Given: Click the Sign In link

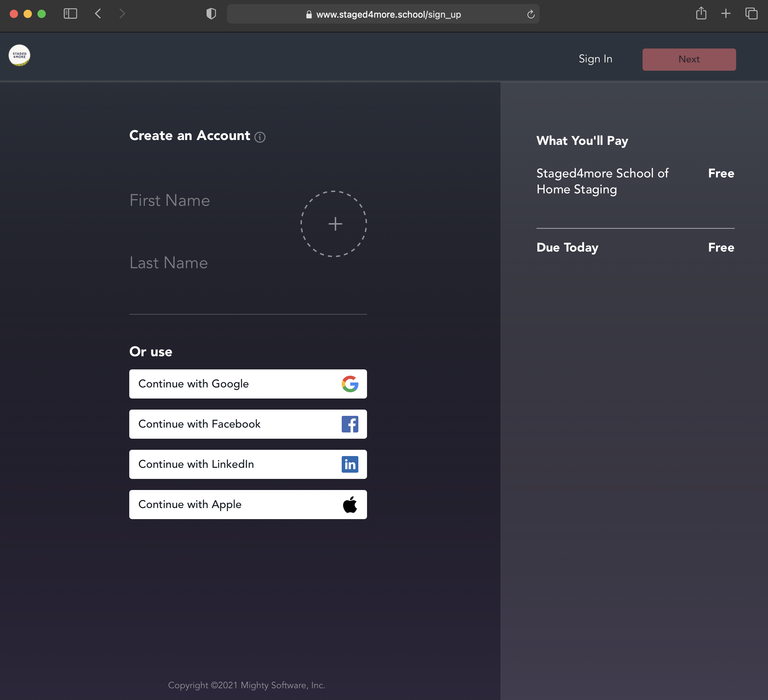Looking at the screenshot, I should pos(595,59).
